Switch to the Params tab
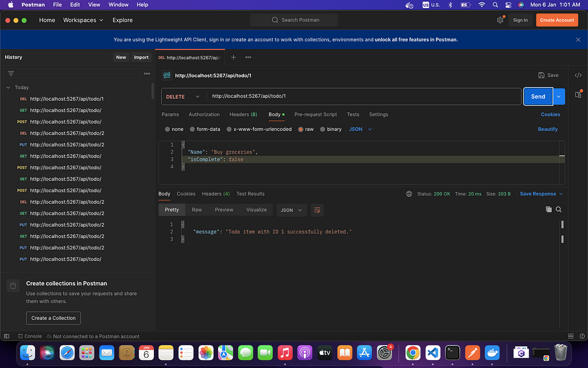This screenshot has width=588, height=368. [x=170, y=114]
